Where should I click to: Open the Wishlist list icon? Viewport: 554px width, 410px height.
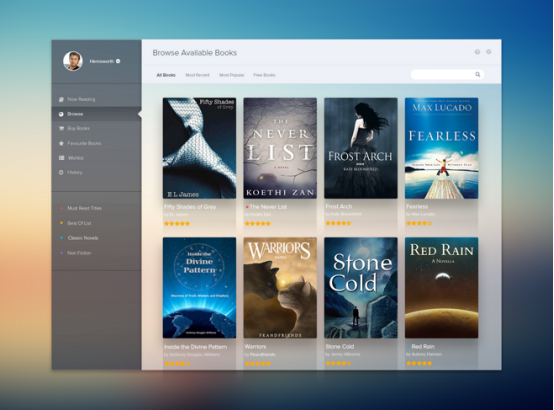pyautogui.click(x=61, y=158)
